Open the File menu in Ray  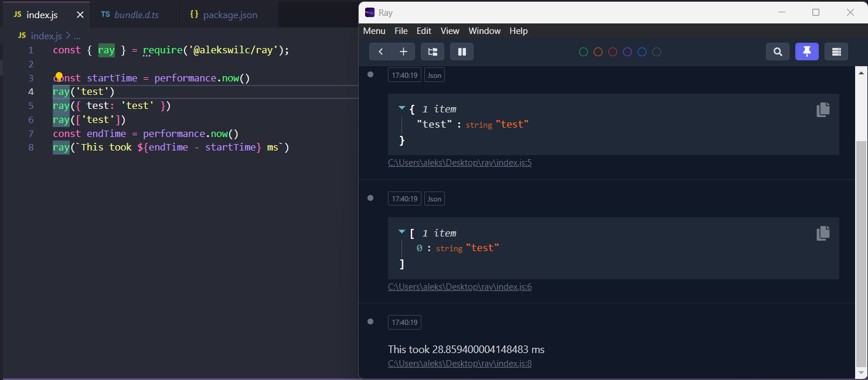(401, 31)
